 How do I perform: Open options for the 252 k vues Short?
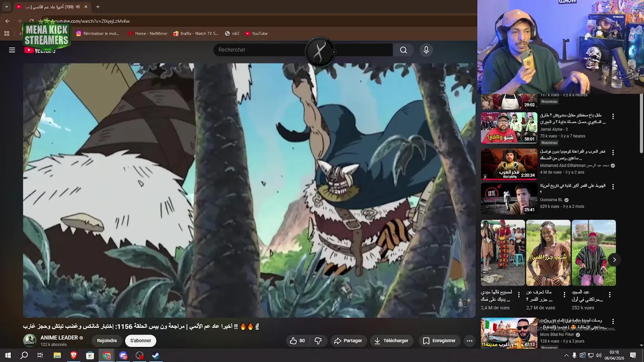click(x=609, y=295)
